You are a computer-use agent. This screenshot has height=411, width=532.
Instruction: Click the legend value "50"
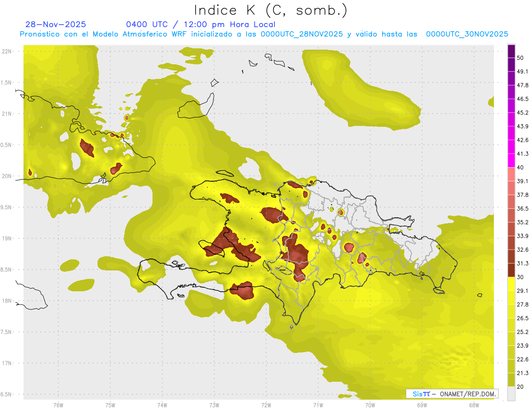521,58
